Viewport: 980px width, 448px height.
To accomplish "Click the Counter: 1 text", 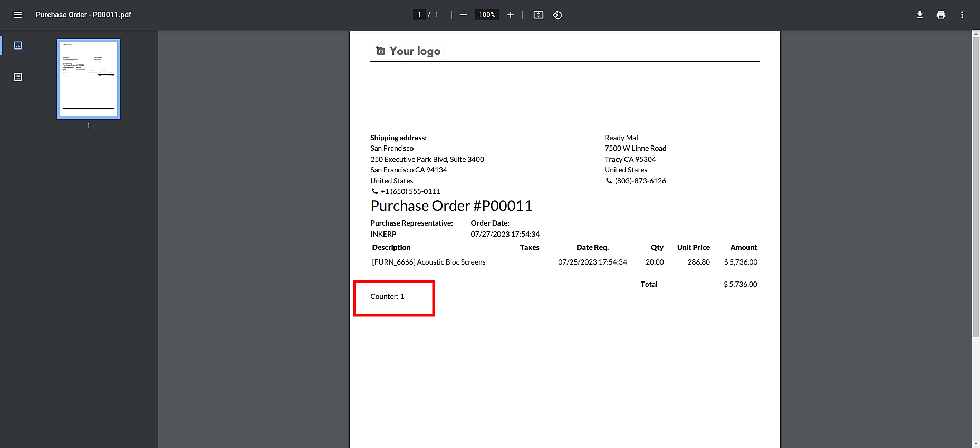I will point(387,296).
